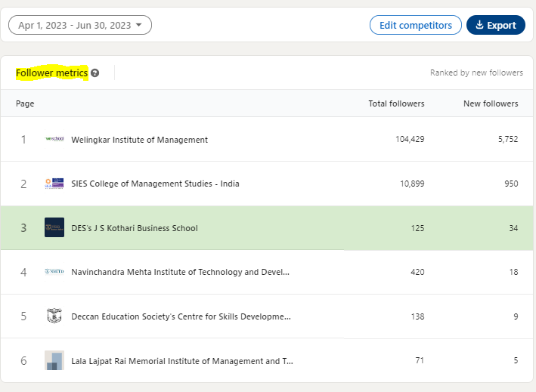The width and height of the screenshot is (536, 392).
Task: Open Welingkar Institute of Management page
Action: coord(139,140)
